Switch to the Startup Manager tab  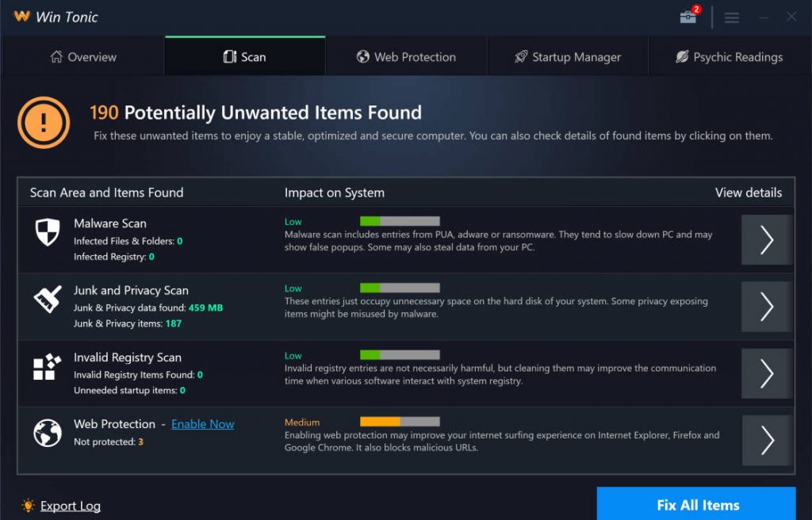(x=568, y=56)
